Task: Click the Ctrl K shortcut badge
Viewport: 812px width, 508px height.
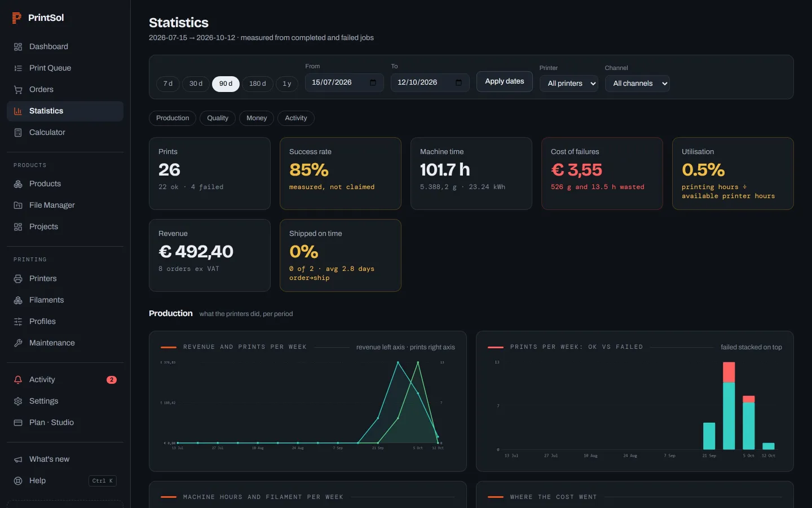Action: coord(103,481)
